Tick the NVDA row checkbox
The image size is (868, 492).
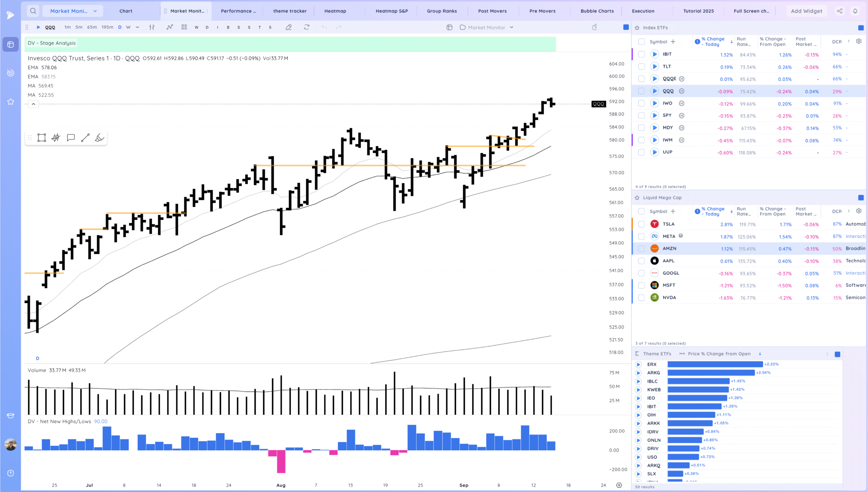641,298
